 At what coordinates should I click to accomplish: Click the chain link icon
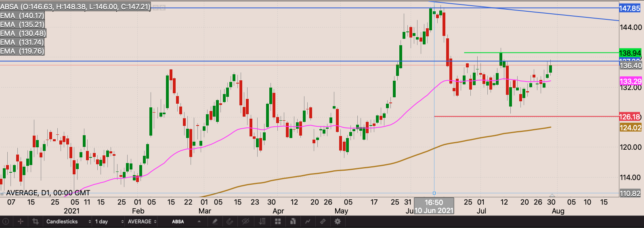coord(323,222)
